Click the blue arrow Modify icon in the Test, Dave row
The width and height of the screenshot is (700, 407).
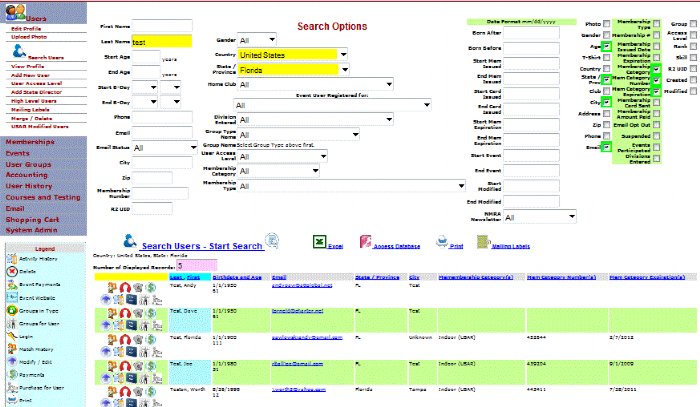tap(105, 325)
